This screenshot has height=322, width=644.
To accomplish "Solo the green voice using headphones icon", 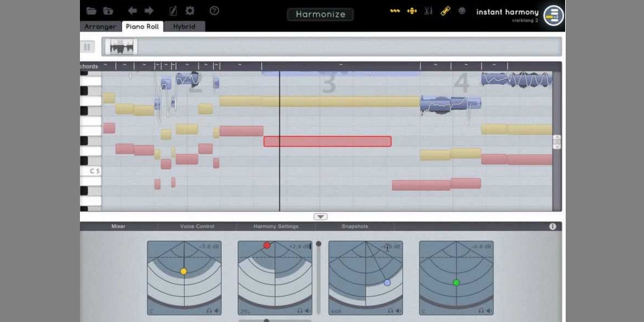I will tap(481, 311).
